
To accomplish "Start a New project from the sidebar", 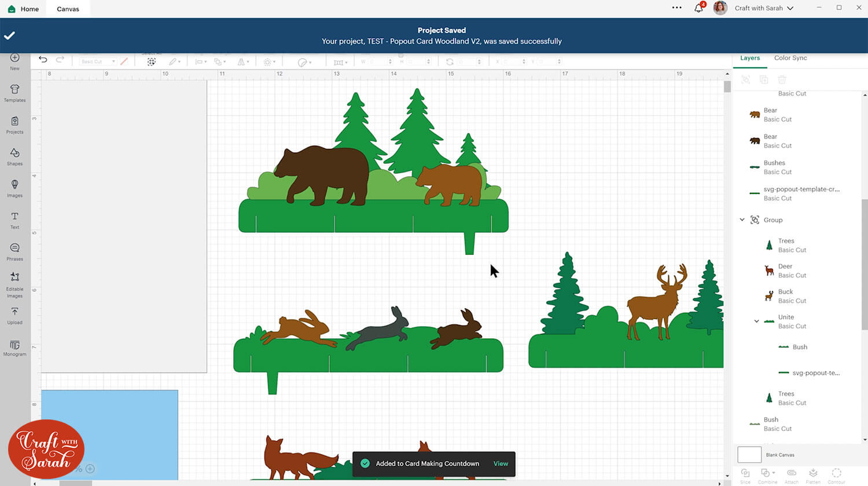I will click(x=15, y=61).
